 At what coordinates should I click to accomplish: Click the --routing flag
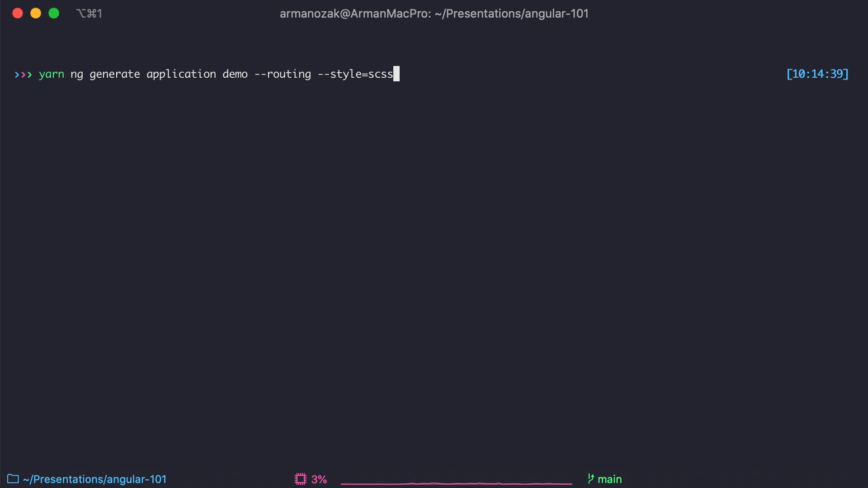pyautogui.click(x=283, y=74)
